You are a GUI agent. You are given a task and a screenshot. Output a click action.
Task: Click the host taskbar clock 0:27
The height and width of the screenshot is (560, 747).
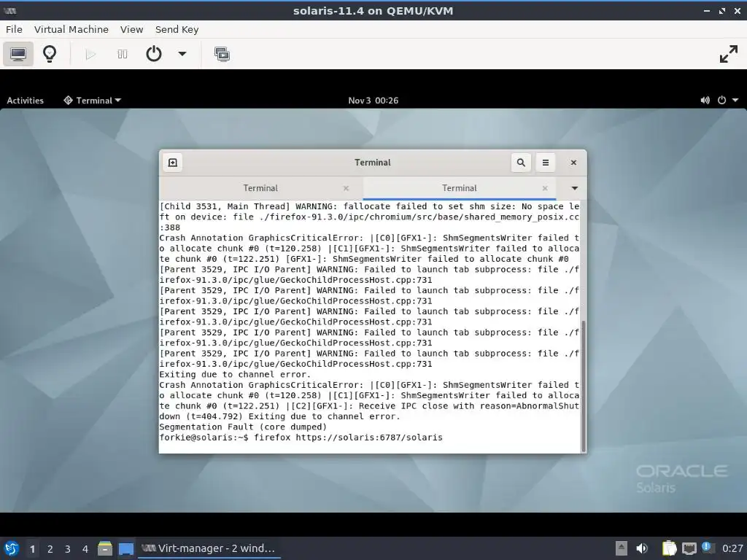(x=732, y=548)
